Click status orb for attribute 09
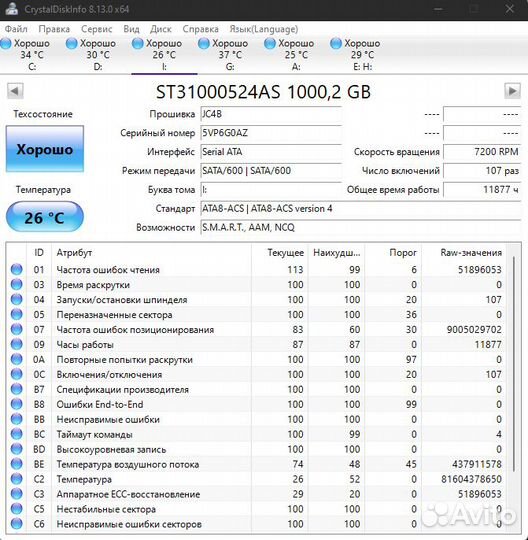Screen dimensions: 528x540 tap(16, 344)
